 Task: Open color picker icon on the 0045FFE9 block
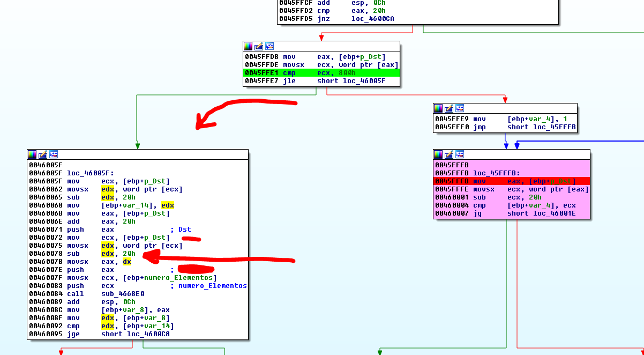point(438,108)
